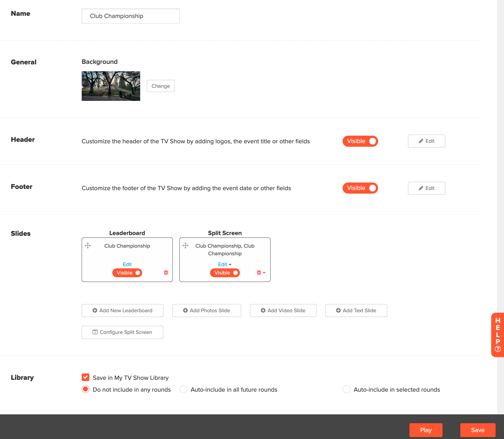Click the Name input field
This screenshot has width=504, height=439.
(131, 16)
